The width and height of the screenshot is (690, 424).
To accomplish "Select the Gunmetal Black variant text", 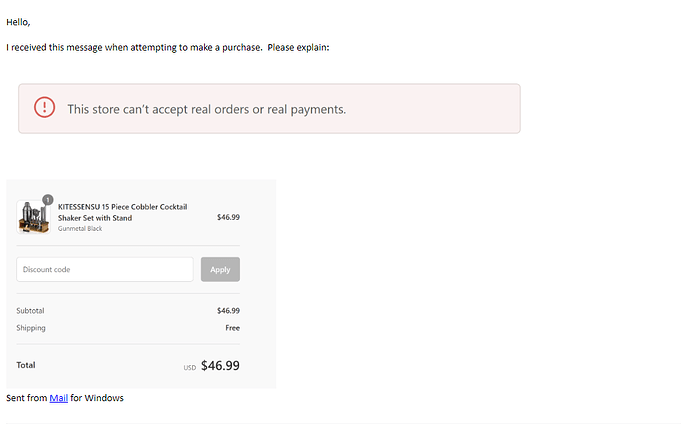I will tap(80, 229).
